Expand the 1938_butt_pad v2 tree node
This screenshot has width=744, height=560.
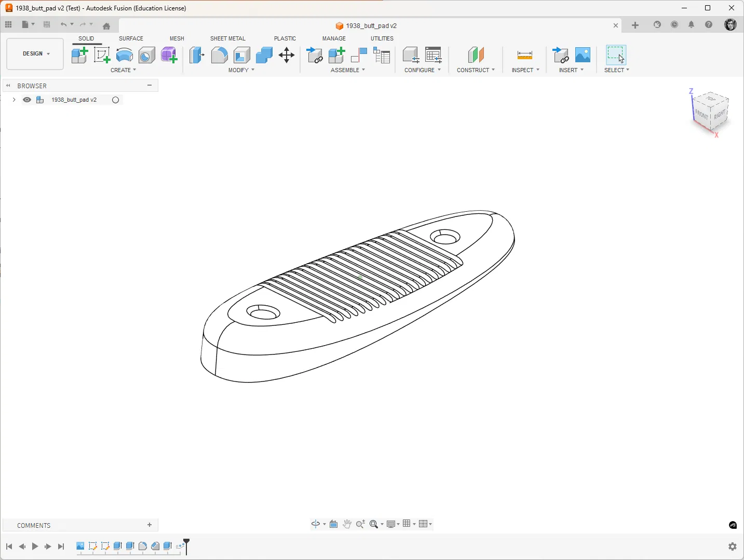(x=14, y=100)
